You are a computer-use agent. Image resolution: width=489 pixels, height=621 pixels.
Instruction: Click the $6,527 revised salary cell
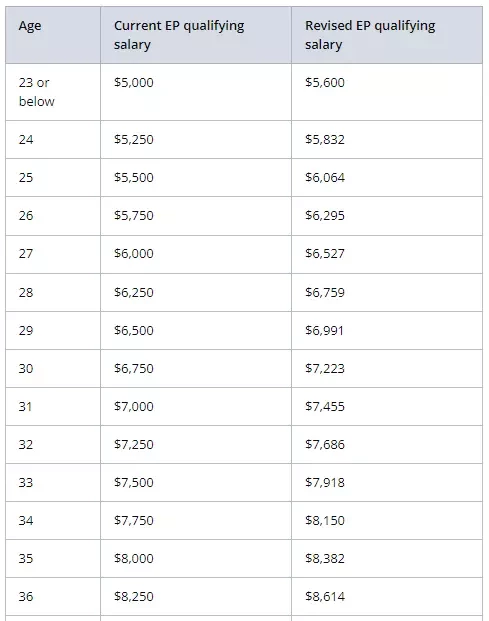pos(387,254)
